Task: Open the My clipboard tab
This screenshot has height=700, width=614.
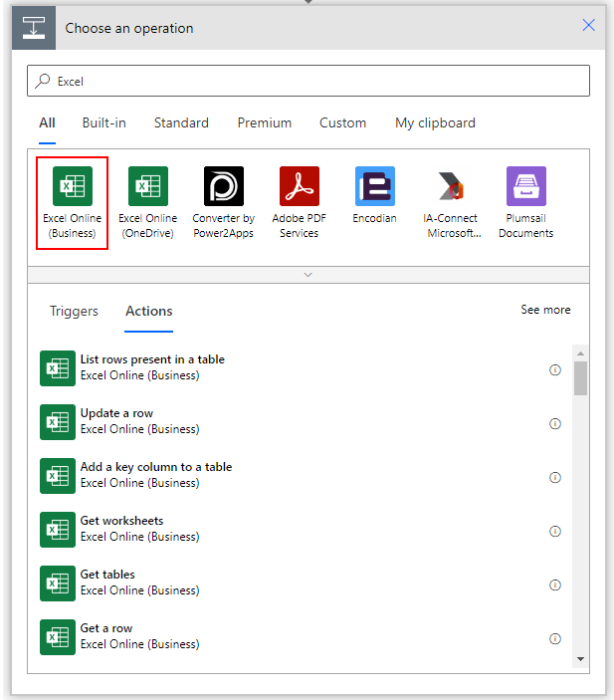Action: 435,123
